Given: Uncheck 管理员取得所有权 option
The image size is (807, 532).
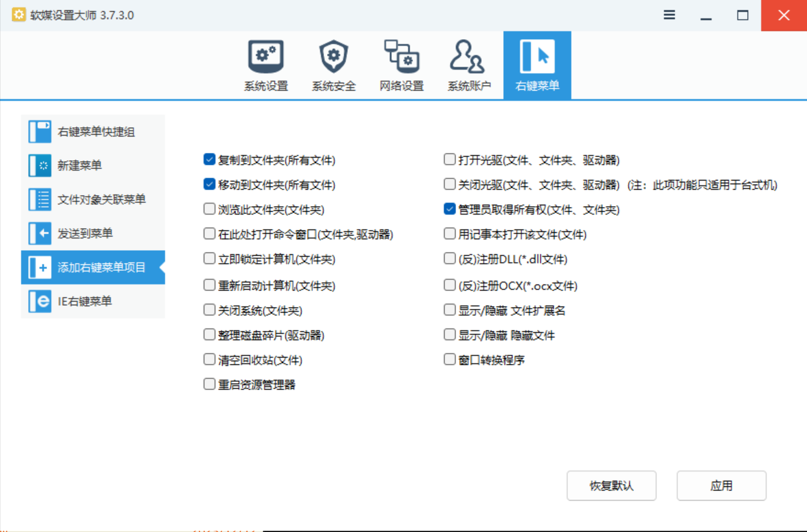Looking at the screenshot, I should point(449,209).
